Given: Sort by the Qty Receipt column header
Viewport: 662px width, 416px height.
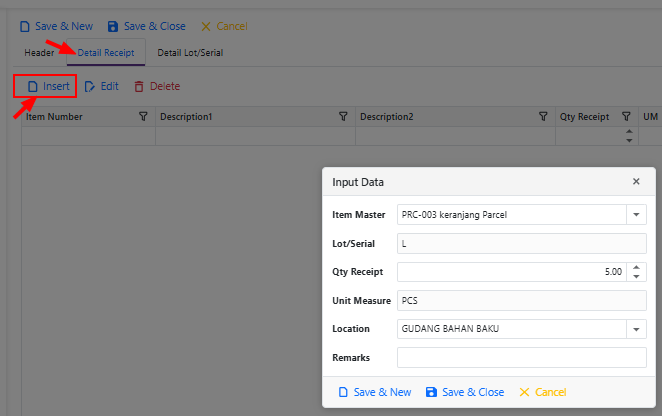Looking at the screenshot, I should [x=584, y=117].
